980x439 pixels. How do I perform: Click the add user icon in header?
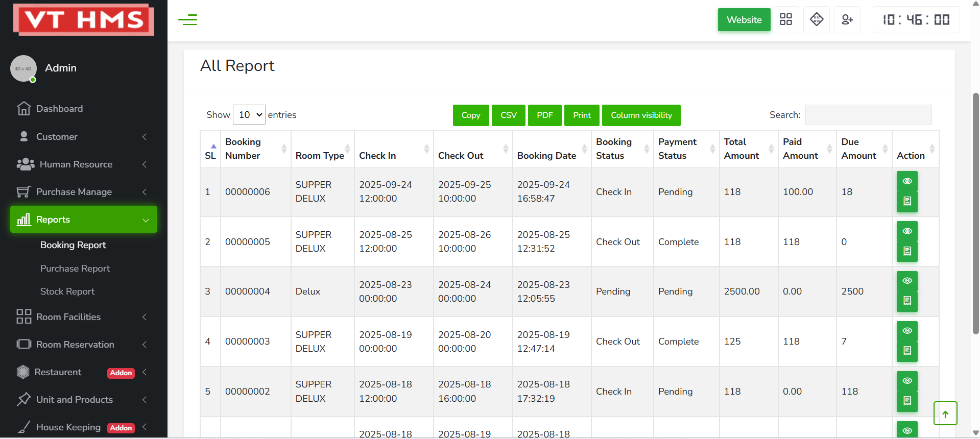847,20
